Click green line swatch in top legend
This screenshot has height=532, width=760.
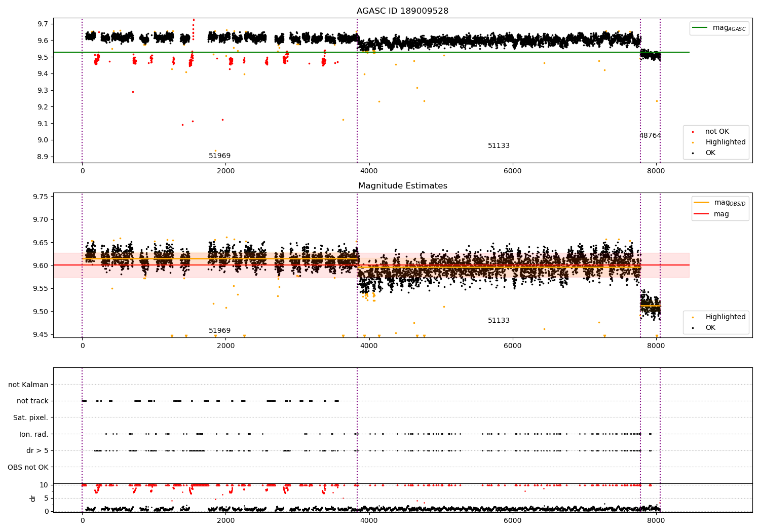pos(701,28)
